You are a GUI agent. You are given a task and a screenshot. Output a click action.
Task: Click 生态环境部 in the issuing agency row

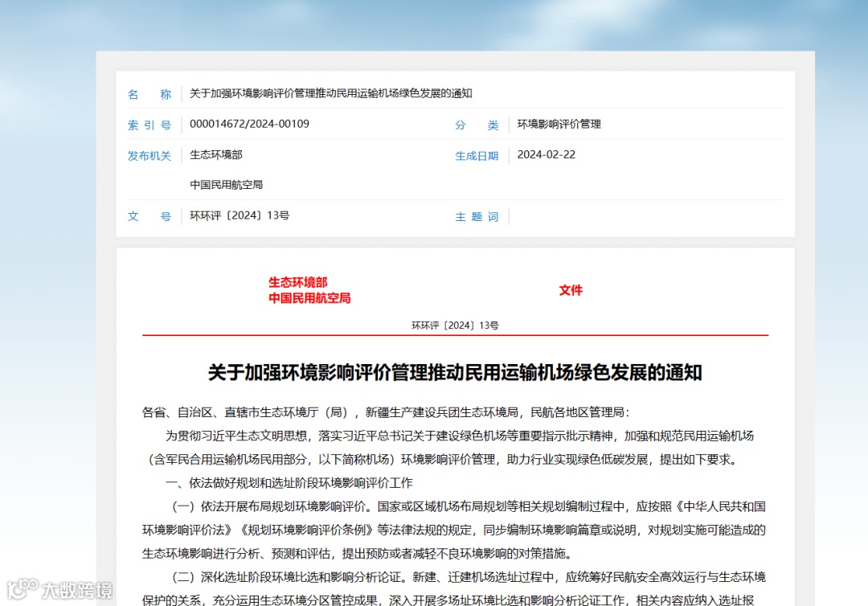[x=216, y=155]
